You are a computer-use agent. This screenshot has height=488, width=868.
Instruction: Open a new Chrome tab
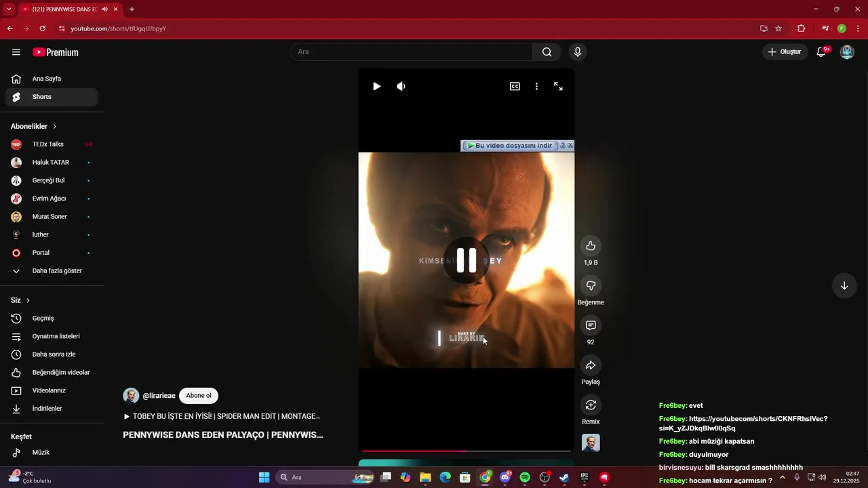132,9
